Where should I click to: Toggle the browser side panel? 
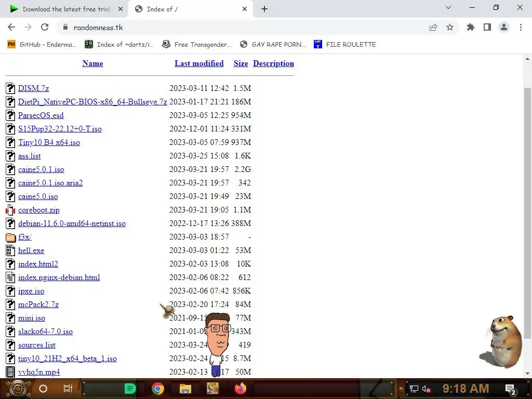[487, 28]
